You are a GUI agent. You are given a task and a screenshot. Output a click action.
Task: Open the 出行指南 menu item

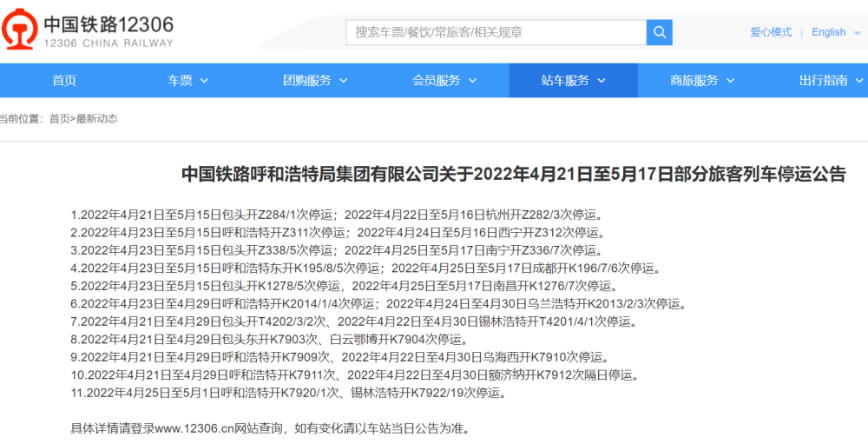pyautogui.click(x=831, y=81)
